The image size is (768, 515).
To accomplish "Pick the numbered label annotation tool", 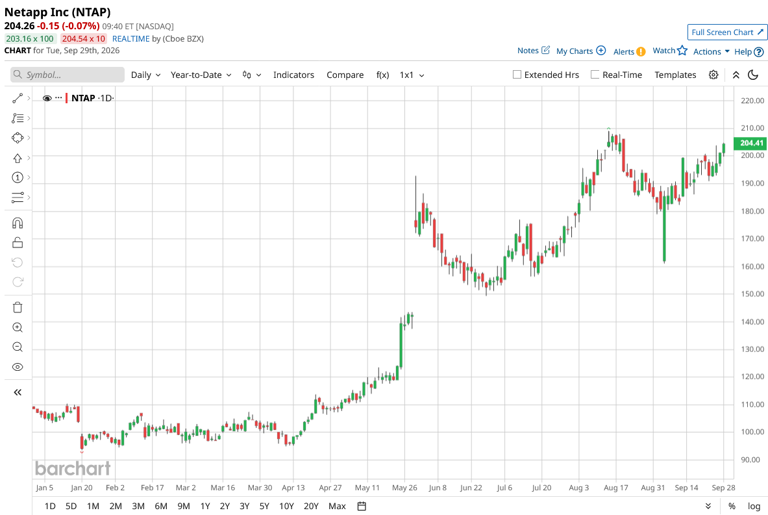I will 17,177.
